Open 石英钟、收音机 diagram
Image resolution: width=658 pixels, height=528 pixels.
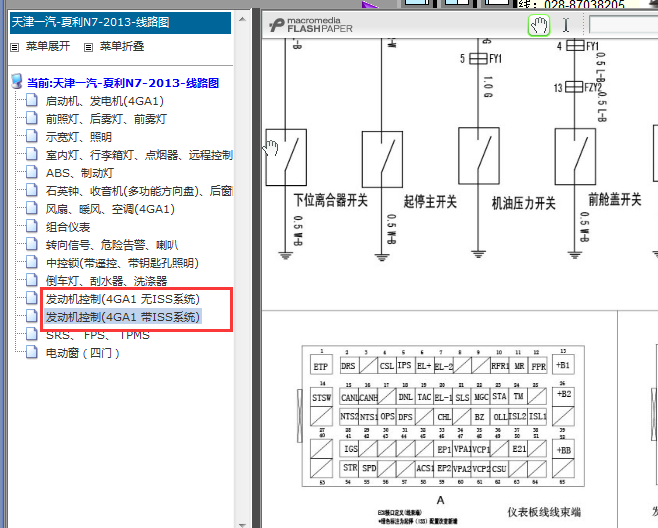tap(139, 191)
